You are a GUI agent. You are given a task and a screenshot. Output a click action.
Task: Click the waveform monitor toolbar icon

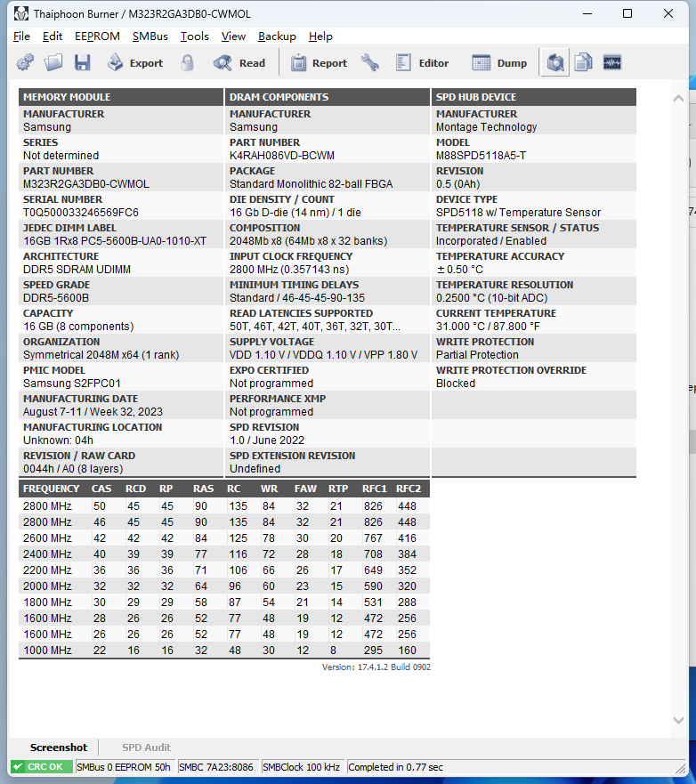(612, 63)
